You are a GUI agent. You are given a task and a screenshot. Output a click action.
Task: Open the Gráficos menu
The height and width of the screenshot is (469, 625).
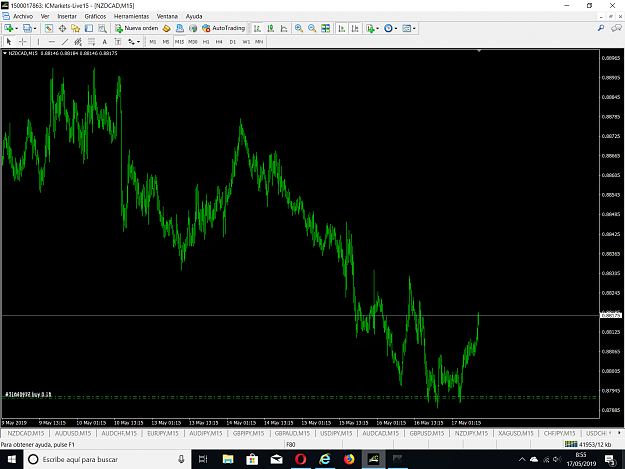coord(95,16)
